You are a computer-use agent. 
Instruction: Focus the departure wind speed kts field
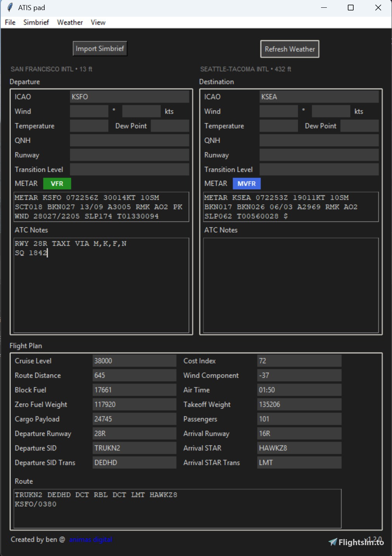click(x=142, y=111)
